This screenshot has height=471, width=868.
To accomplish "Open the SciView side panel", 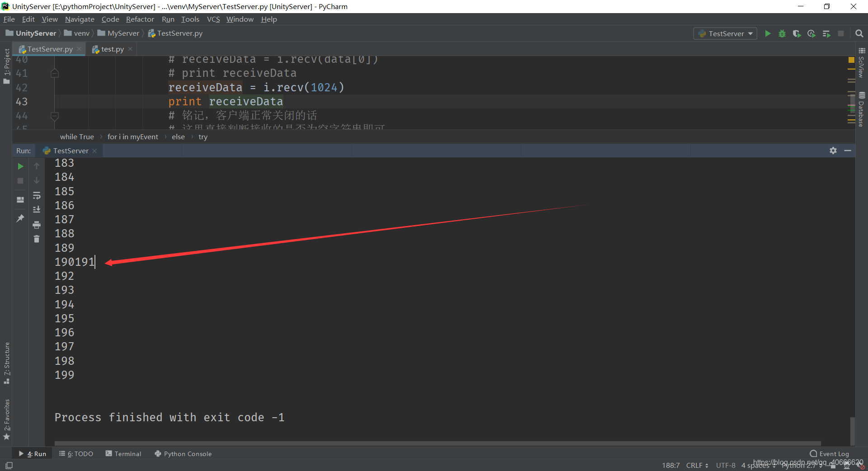I will tap(862, 62).
